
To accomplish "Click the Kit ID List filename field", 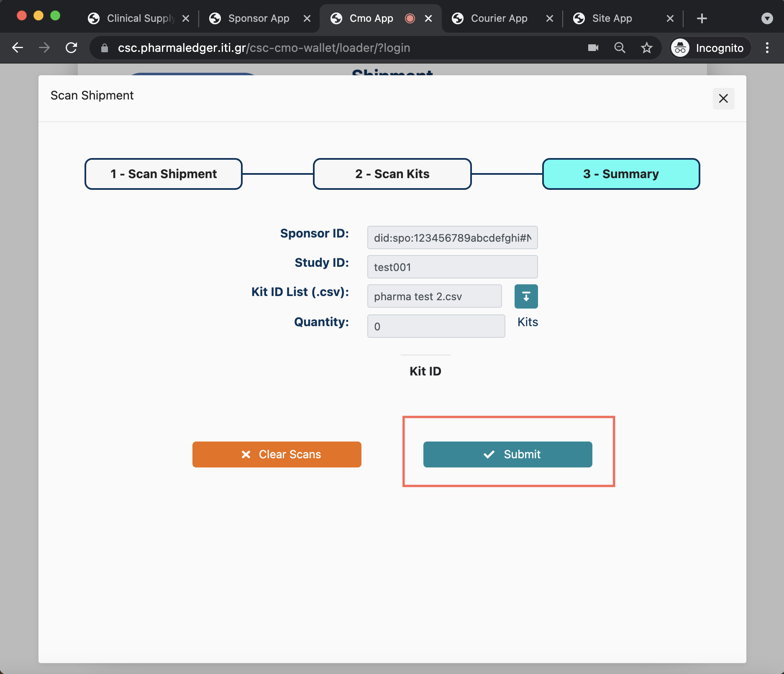I will (435, 296).
